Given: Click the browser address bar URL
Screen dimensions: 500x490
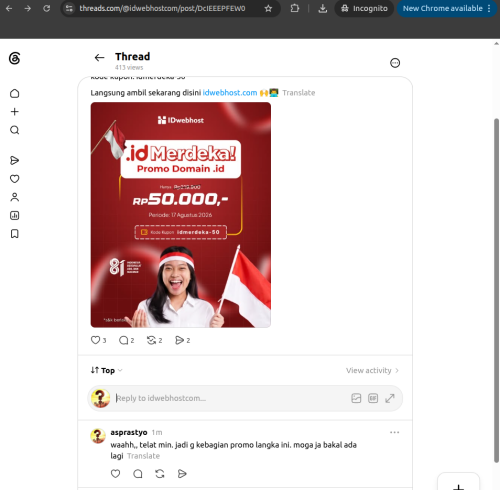Looking at the screenshot, I should [x=162, y=8].
